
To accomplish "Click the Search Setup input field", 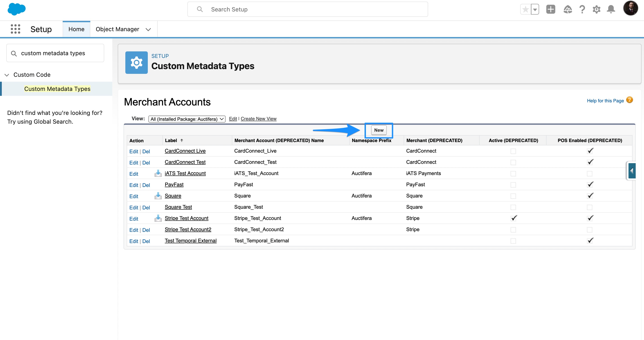I will [308, 9].
